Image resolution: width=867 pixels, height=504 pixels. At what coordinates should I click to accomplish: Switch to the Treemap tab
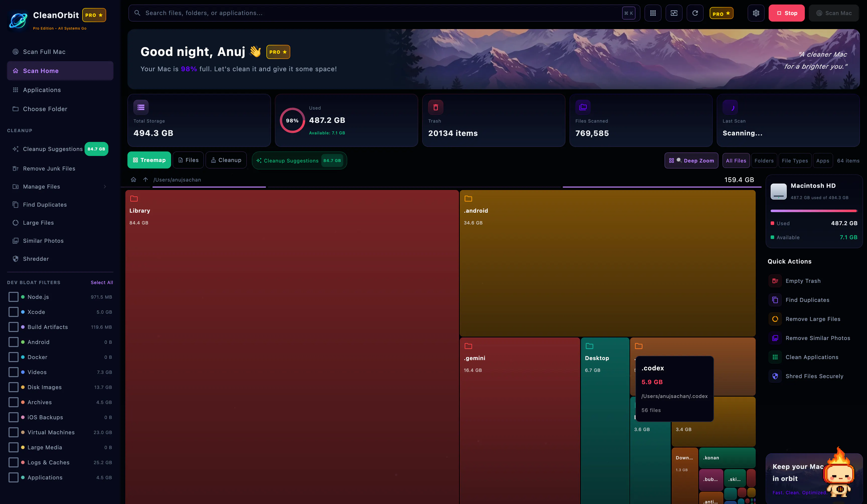(149, 160)
